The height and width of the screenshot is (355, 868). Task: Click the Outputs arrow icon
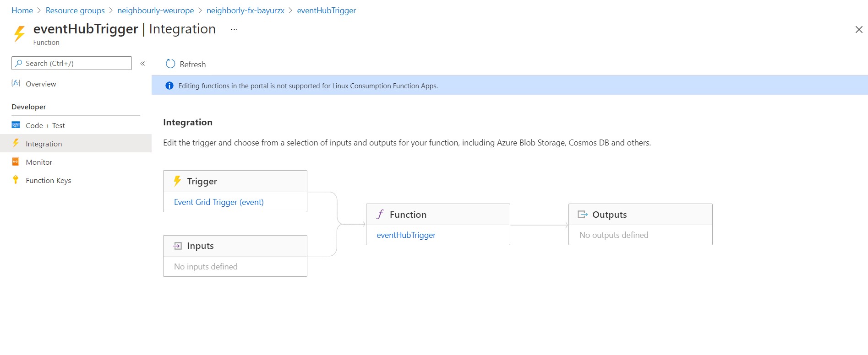[x=583, y=215]
